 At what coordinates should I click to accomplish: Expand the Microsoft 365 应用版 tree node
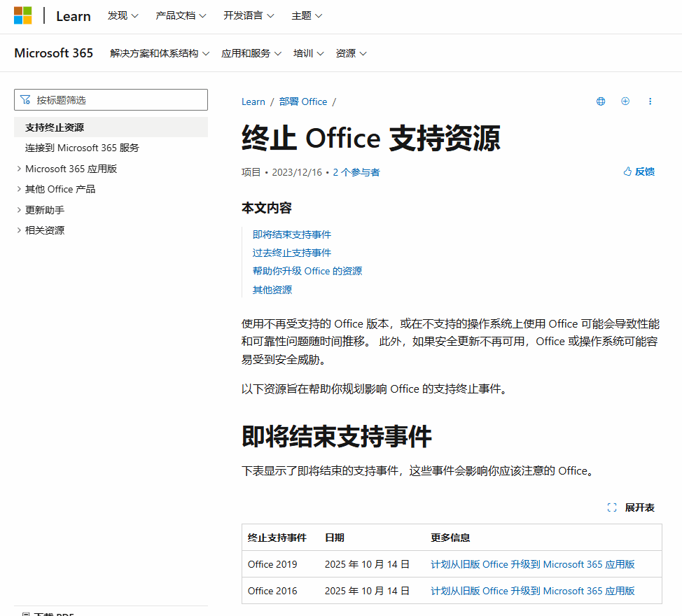pos(19,169)
